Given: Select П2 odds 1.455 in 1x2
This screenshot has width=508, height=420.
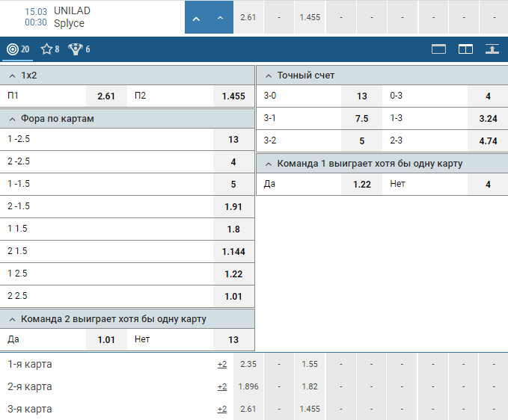Looking at the screenshot, I should point(233,96).
